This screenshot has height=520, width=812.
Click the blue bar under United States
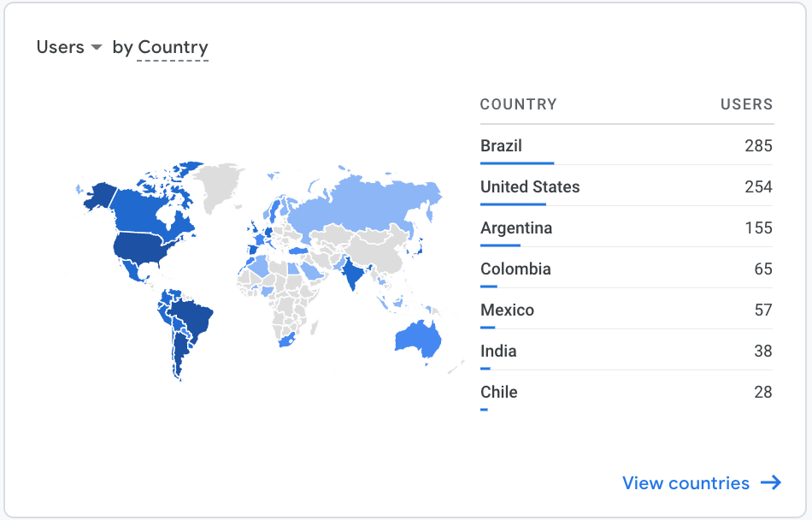pyautogui.click(x=513, y=204)
